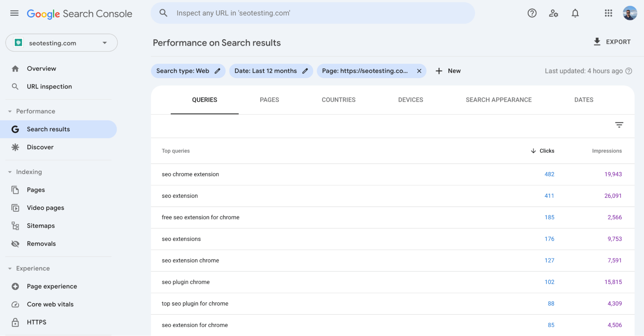This screenshot has height=336, width=644.
Task: Click Last updated help icon
Action: point(629,71)
